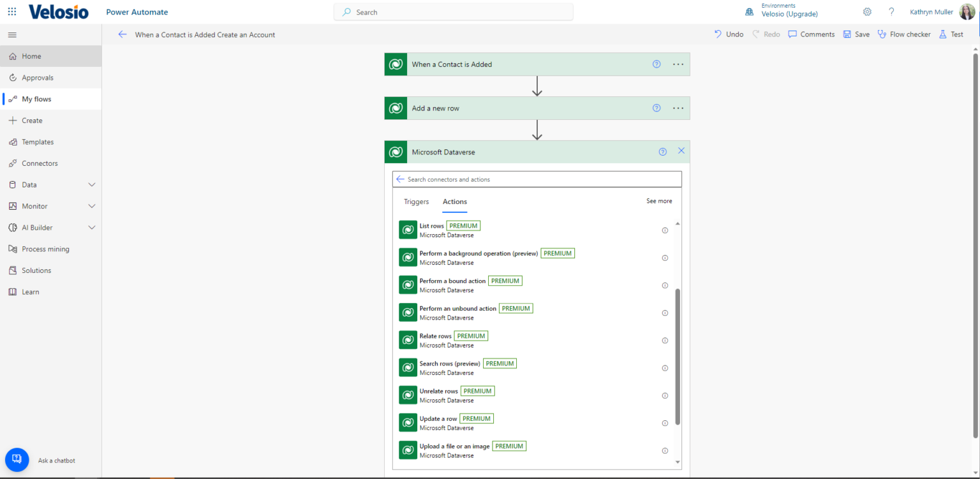Image resolution: width=980 pixels, height=479 pixels.
Task: Open the Ask a chatbot assistant
Action: coord(17,459)
